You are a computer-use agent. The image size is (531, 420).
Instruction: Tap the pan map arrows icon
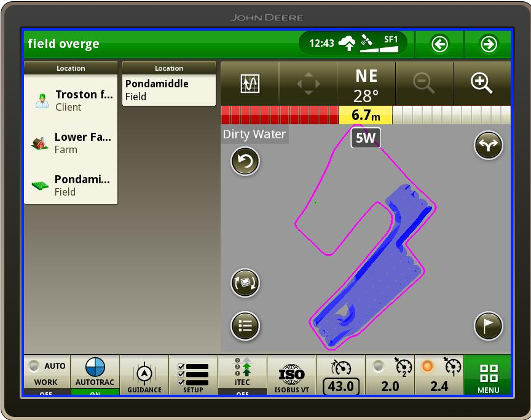(308, 83)
